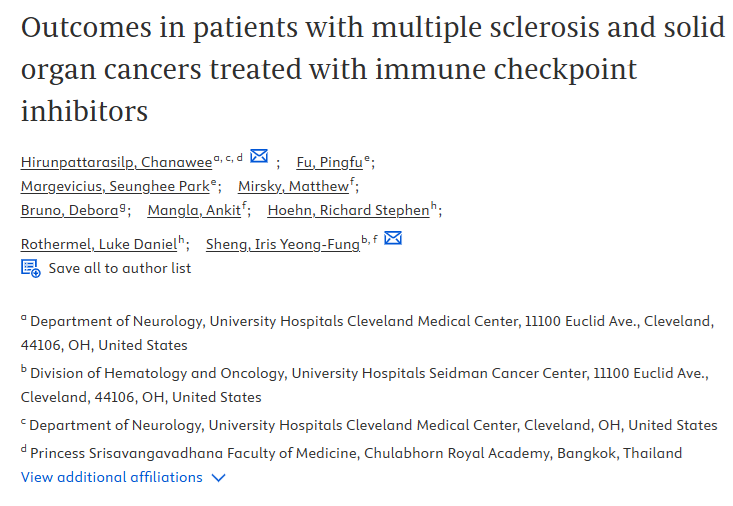
Task: Click affiliation d Chulabhorn Royal Academy text
Action: pyautogui.click(x=352, y=453)
